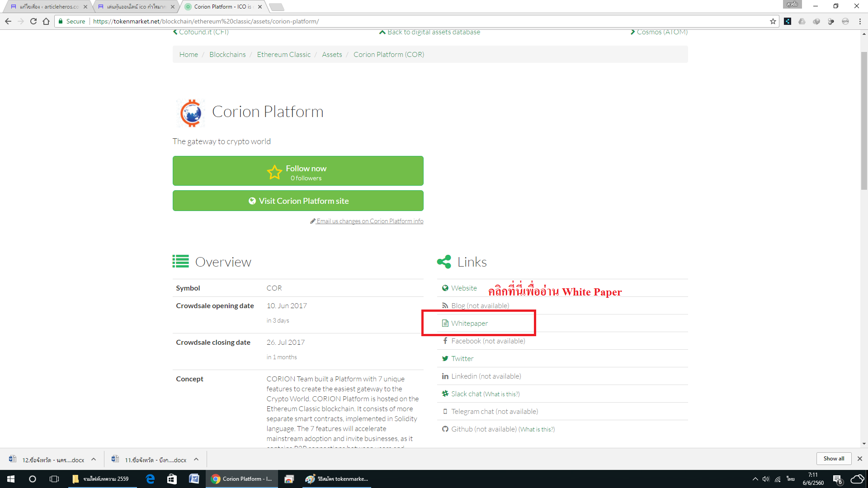Open Assets breadcrumb link
This screenshot has height=488, width=868.
pyautogui.click(x=332, y=54)
